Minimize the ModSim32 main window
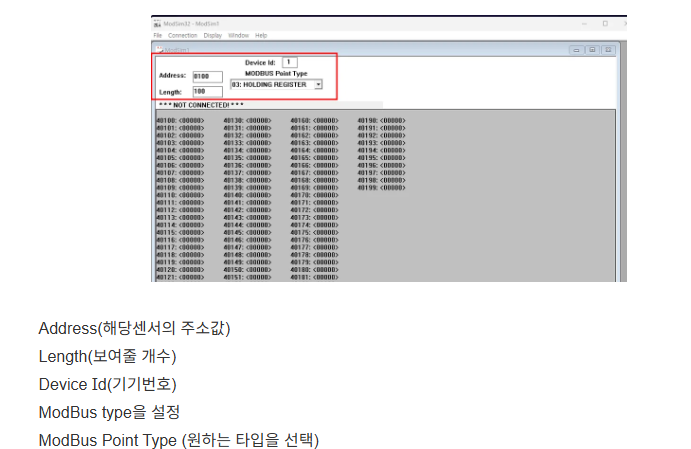 pyautogui.click(x=584, y=24)
